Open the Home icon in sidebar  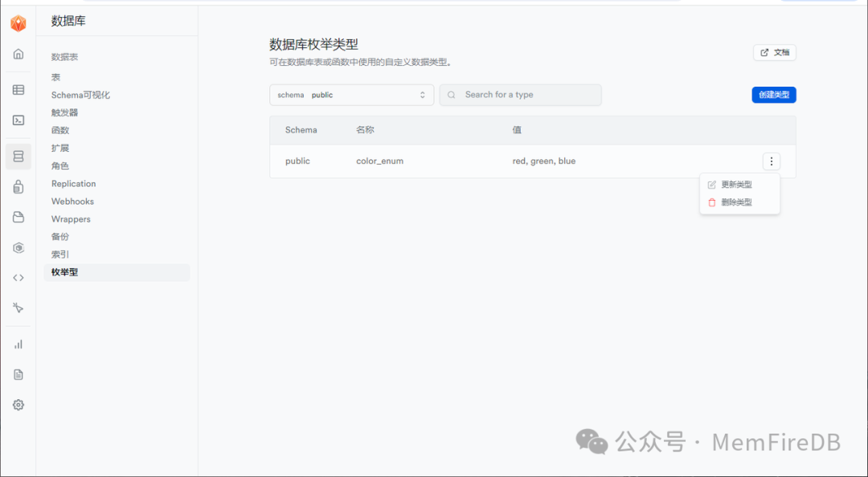point(18,54)
